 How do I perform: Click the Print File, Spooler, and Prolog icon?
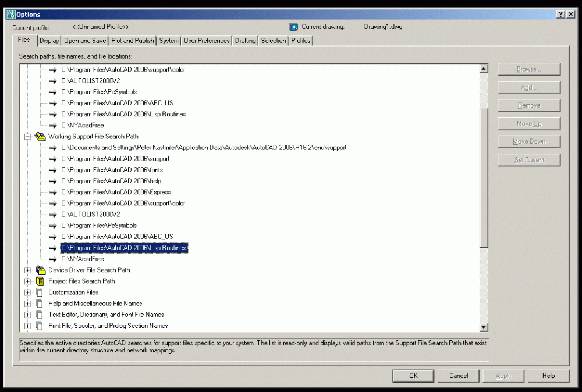click(x=40, y=326)
